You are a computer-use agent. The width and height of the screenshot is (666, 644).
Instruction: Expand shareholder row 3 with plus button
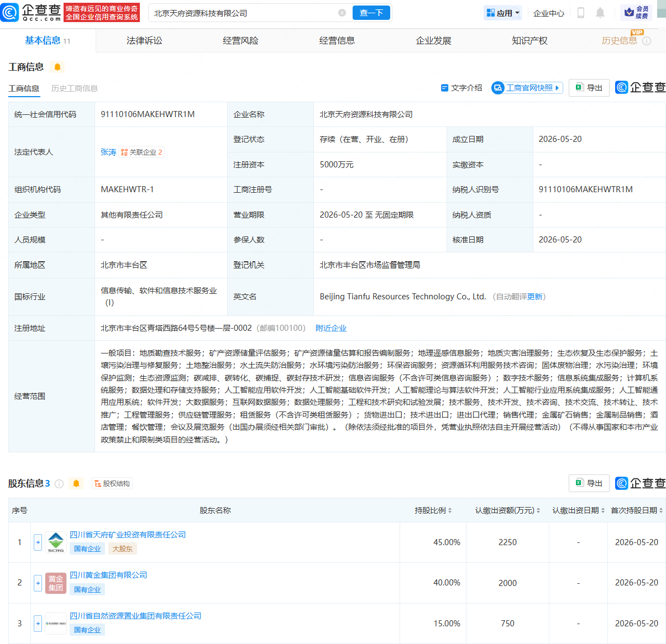point(38,624)
